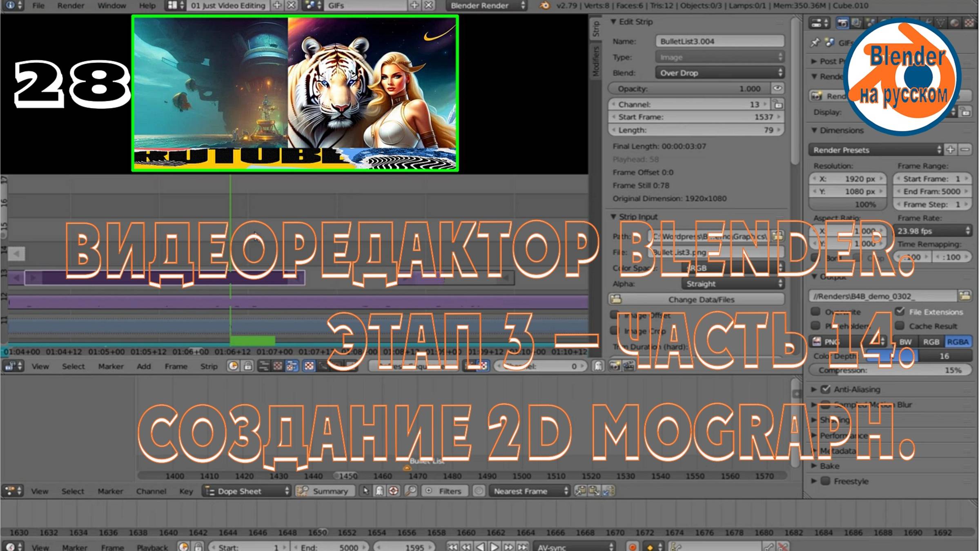980x551 pixels.
Task: Expand the Freestyle panel
Action: [x=814, y=481]
